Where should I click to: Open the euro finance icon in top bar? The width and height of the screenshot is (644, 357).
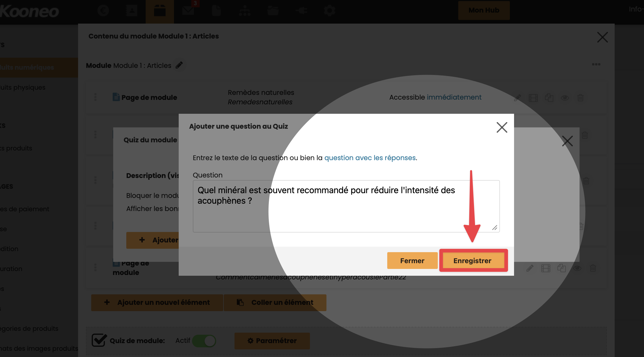pos(103,11)
